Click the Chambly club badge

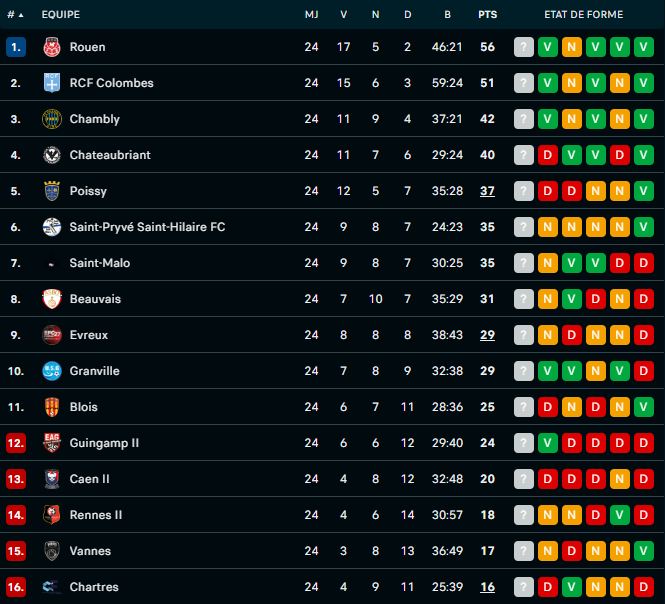point(52,119)
